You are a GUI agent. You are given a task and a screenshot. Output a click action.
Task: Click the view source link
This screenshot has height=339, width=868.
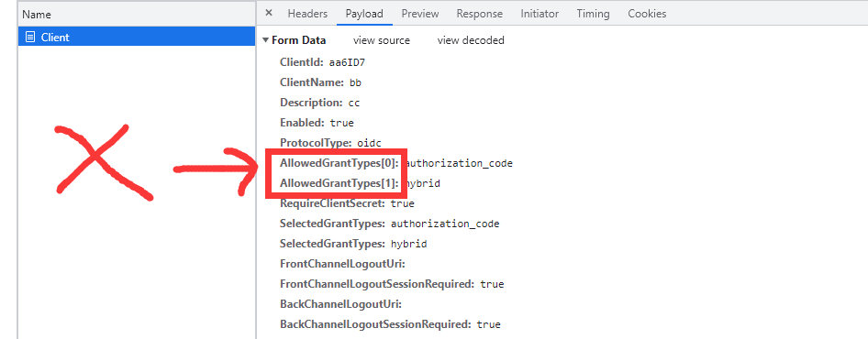[x=382, y=40]
